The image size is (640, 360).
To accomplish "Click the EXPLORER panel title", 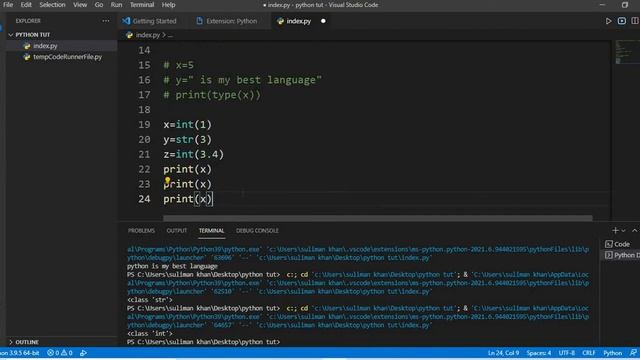I will pyautogui.click(x=28, y=21).
